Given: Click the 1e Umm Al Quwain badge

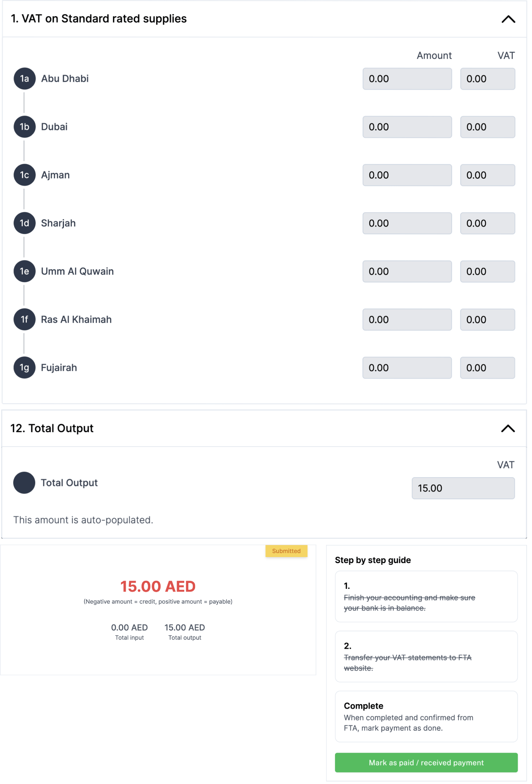Looking at the screenshot, I should [24, 271].
